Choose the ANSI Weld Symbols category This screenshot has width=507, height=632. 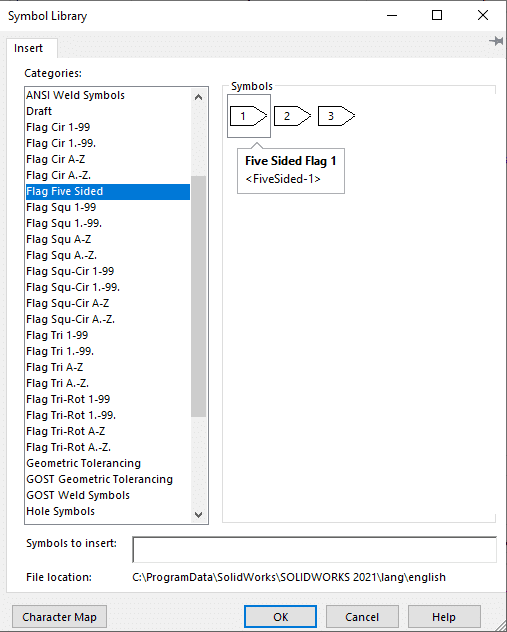(108, 96)
